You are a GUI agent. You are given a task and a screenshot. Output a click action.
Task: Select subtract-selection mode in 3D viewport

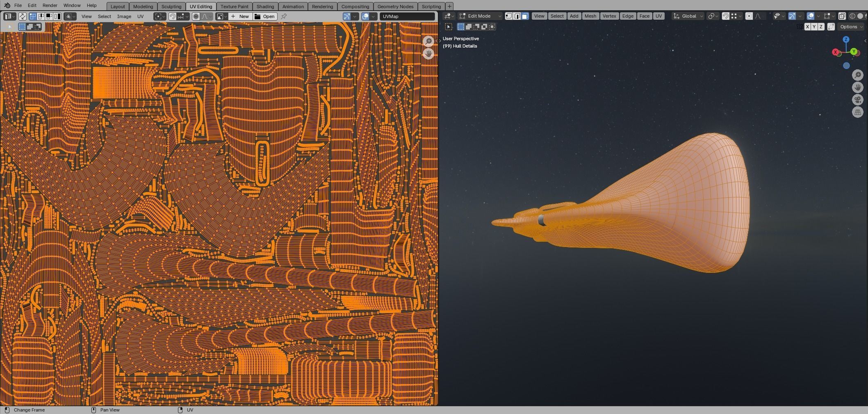[476, 27]
